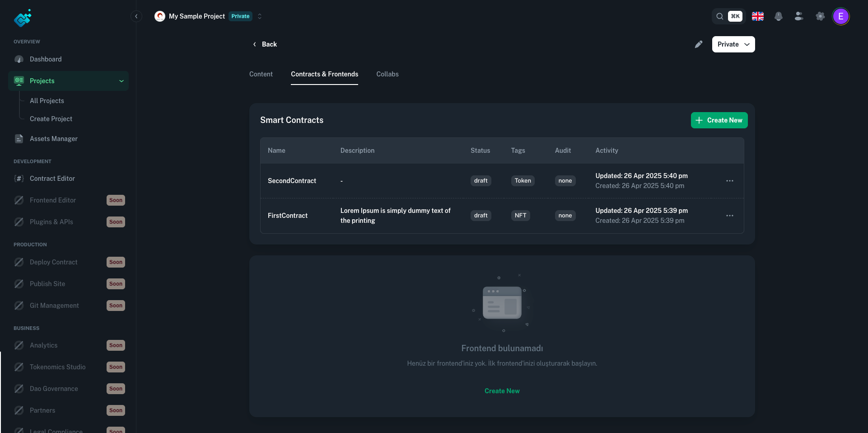Open SecondContract in the table
Image resolution: width=868 pixels, height=433 pixels.
click(x=292, y=181)
